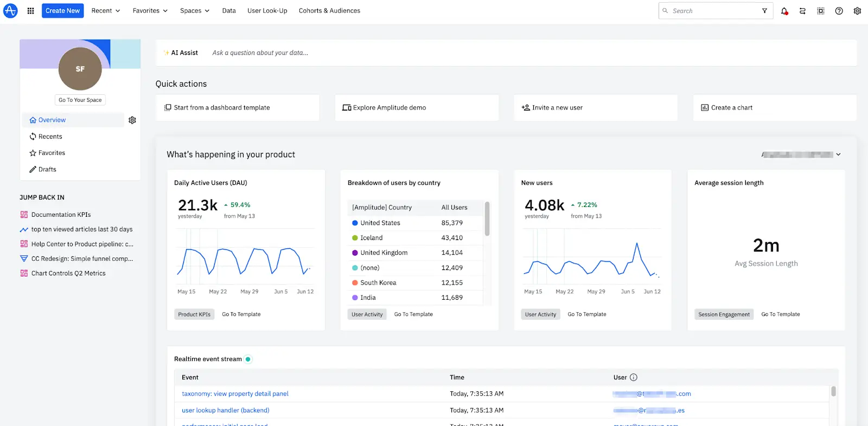Click the help question mark icon
Screen dimensions: 868x426
(839, 11)
